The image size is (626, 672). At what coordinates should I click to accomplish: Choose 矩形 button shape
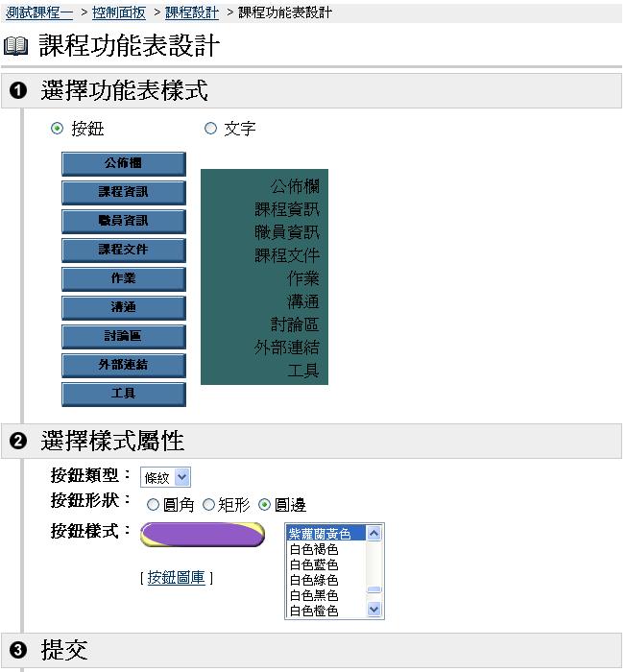208,504
